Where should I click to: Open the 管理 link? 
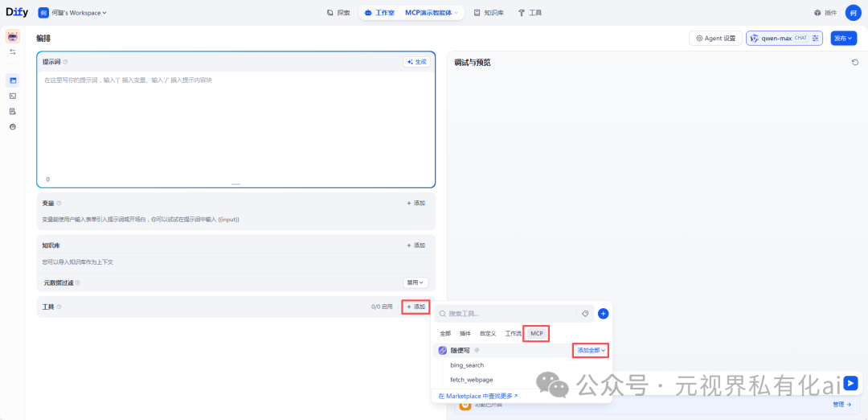coord(842,405)
